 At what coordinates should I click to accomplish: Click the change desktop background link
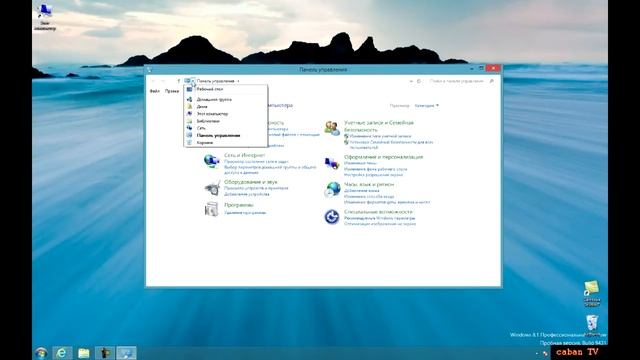(376, 169)
